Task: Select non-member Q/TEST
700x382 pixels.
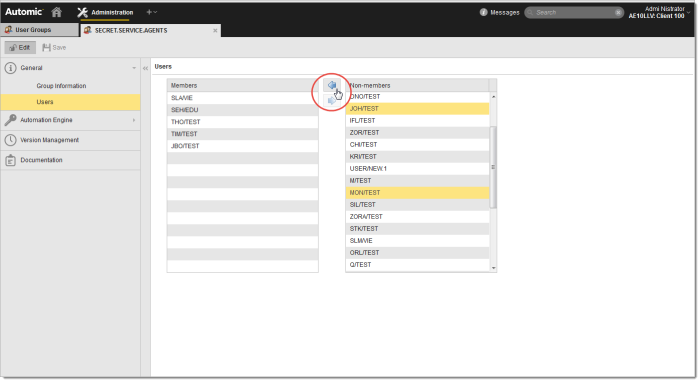Action: point(417,265)
